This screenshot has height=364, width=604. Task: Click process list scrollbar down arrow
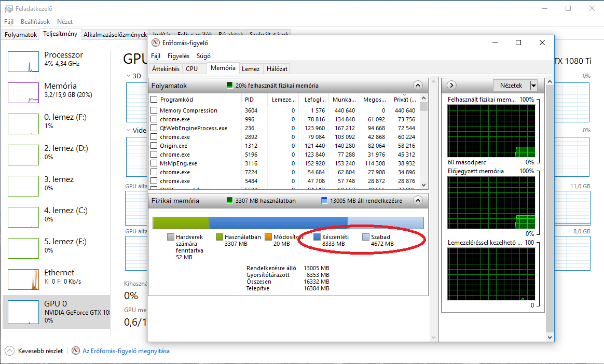(424, 185)
